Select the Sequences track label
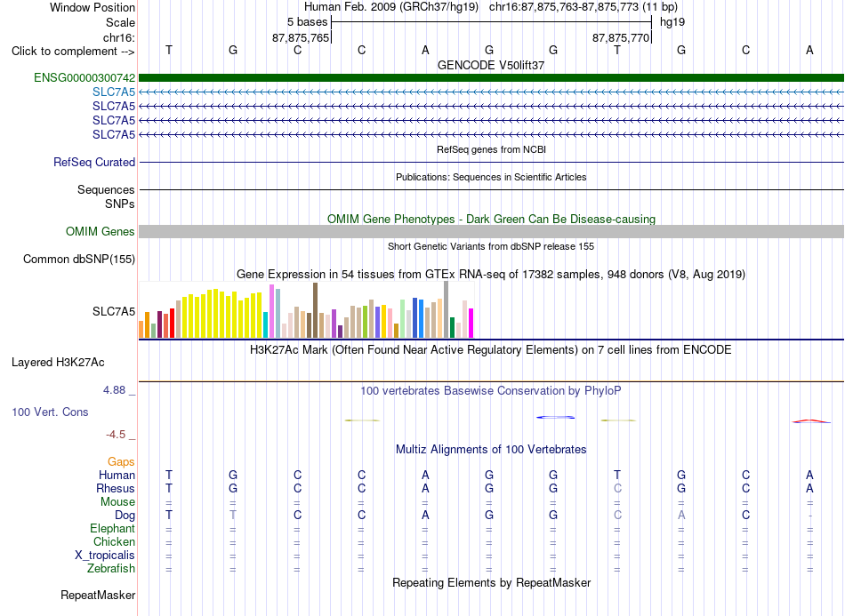845x616 pixels. tap(106, 189)
